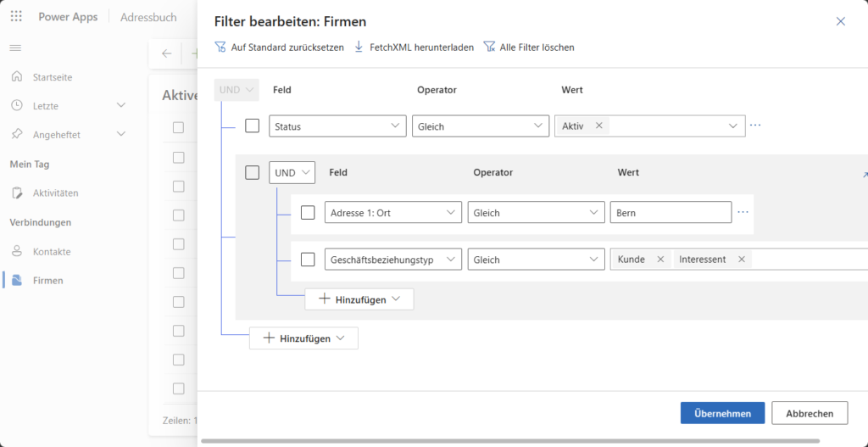
Task: Select the Geschäftsbeziehungstyp row checkbox
Action: [x=308, y=260]
